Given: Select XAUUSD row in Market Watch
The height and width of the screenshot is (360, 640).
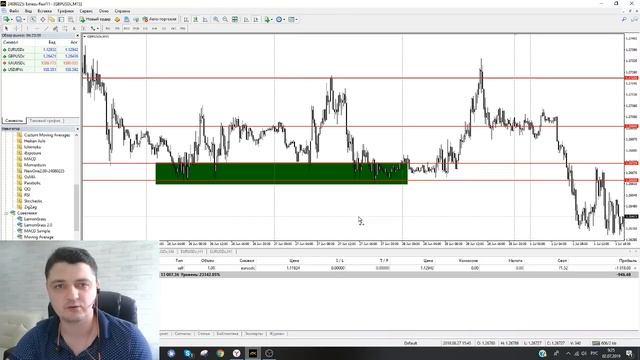Looking at the screenshot, I should click(x=40, y=63).
